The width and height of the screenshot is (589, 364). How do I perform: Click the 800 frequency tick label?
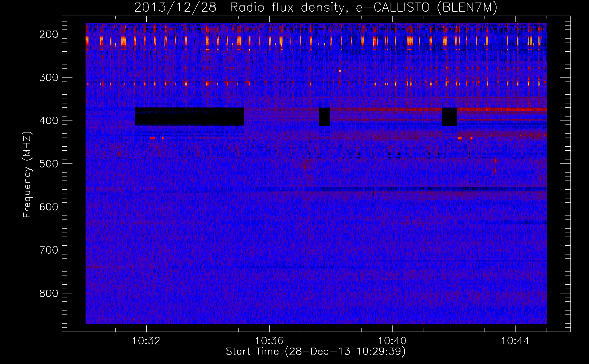coord(48,293)
